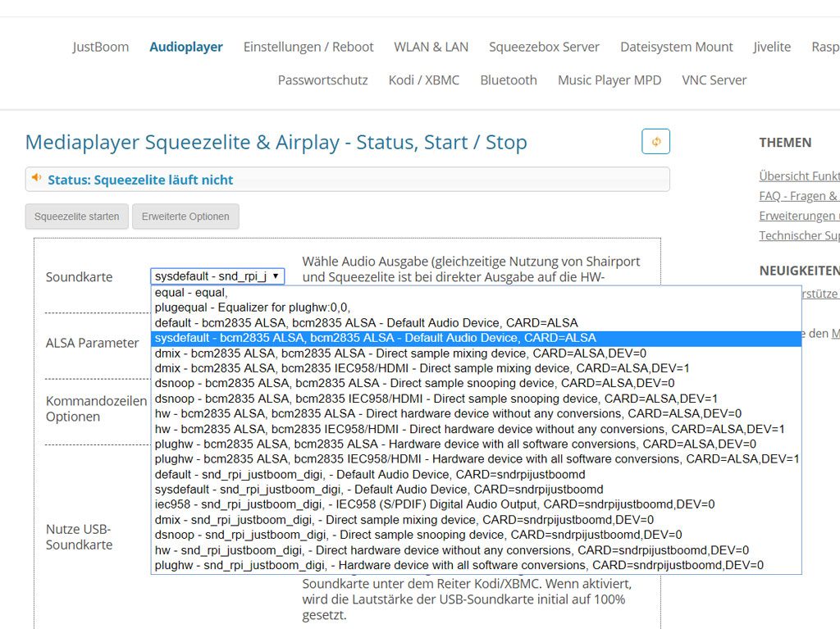Open Einstellungen / Reboot page

308,47
